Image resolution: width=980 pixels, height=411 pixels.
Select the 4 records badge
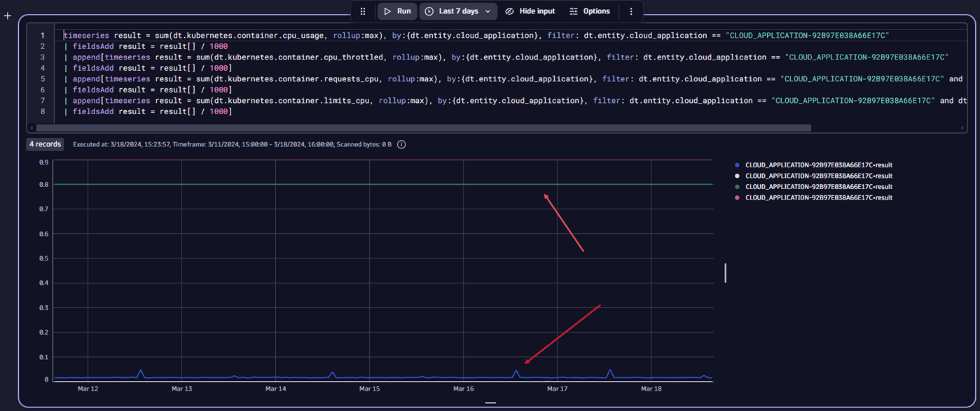(x=45, y=144)
